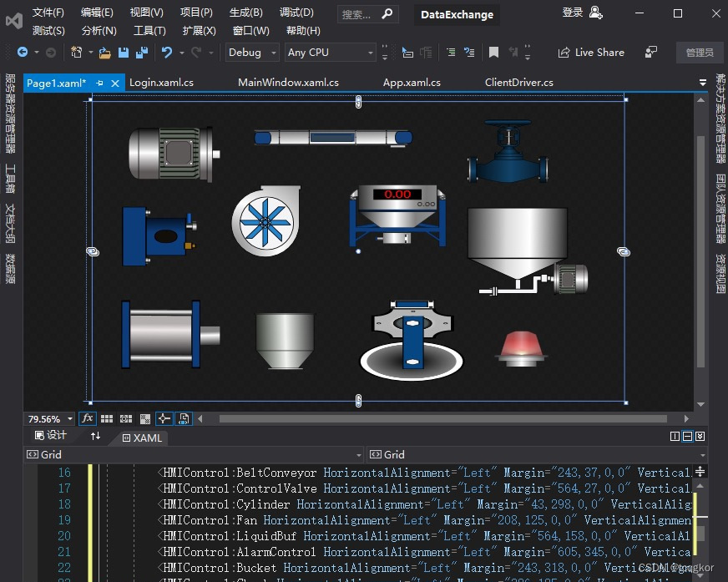Comment out the selected lines

(451, 53)
